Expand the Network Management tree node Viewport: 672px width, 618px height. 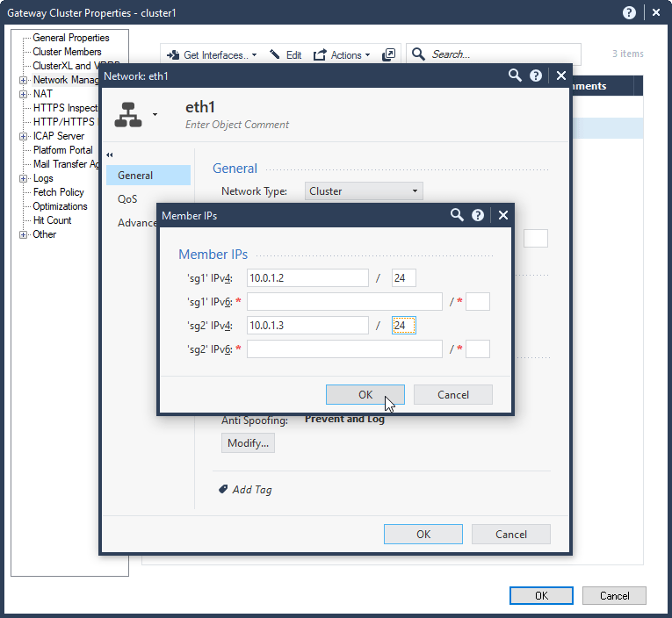click(x=24, y=80)
